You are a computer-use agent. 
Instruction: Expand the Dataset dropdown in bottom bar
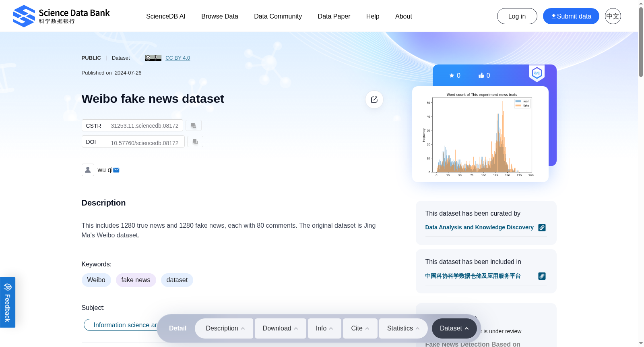point(454,328)
